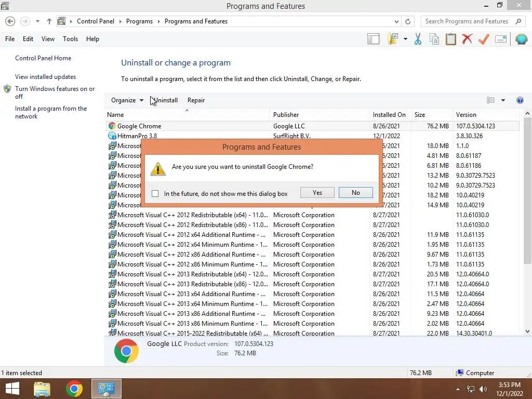Viewport: 532px width, 399px height.
Task: Toggle the preview pane toolbar icon
Action: (373, 39)
